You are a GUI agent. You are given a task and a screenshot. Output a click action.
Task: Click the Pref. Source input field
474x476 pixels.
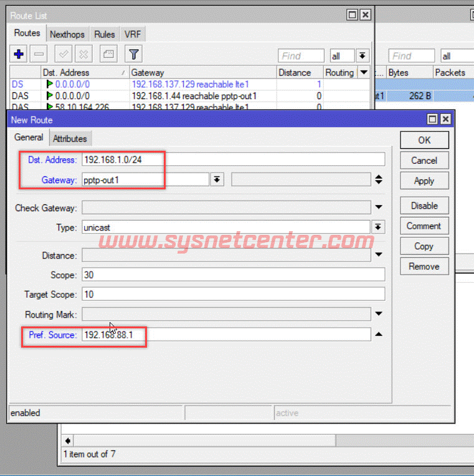tap(226, 335)
